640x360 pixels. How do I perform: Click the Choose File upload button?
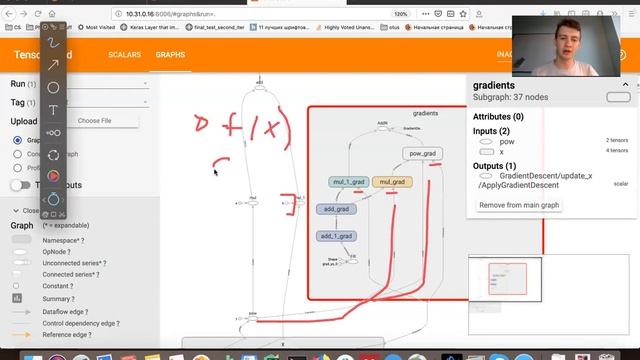coord(95,121)
